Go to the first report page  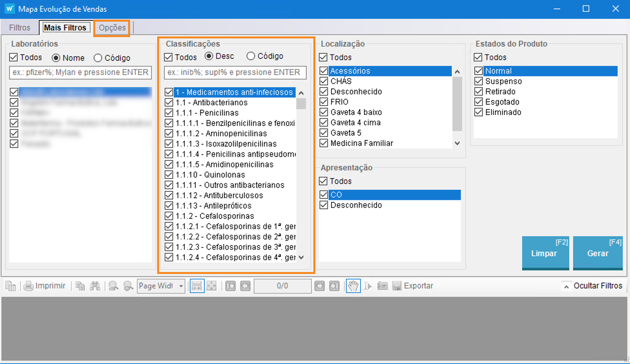tap(230, 286)
